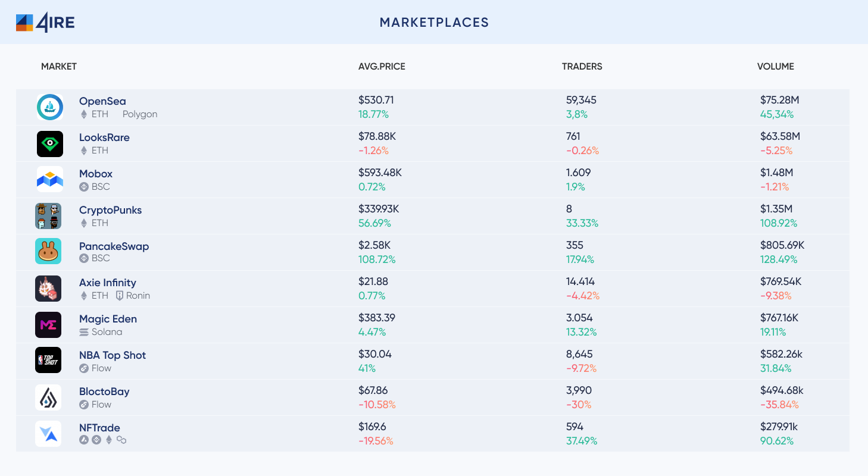Viewport: 868px width, 476px height.
Task: Click the chain-link icon under NFTrade
Action: click(x=121, y=440)
